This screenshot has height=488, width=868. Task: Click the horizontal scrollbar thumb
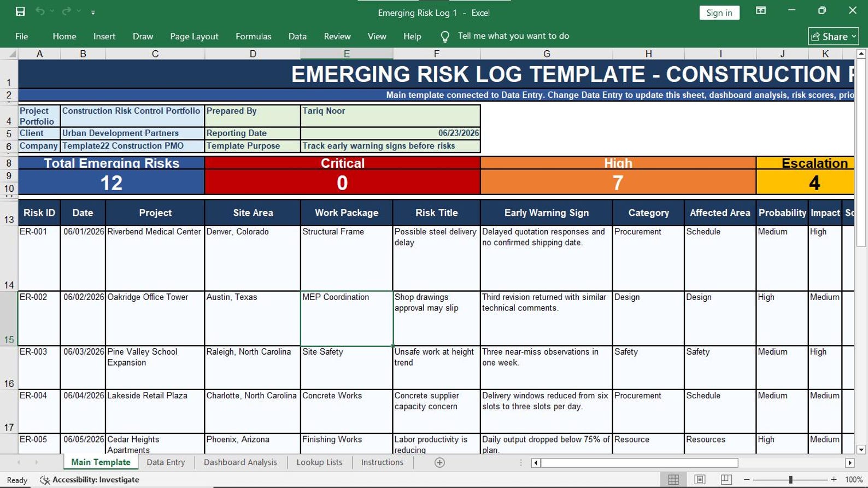(x=639, y=463)
